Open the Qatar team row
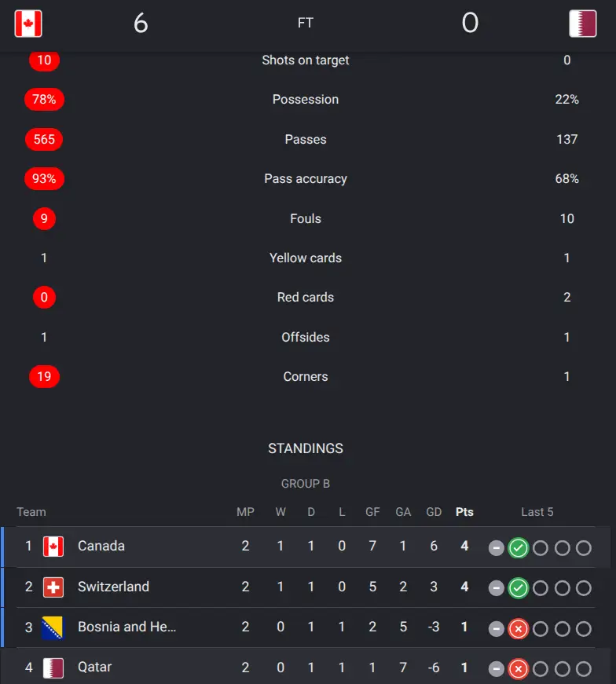616x684 pixels. pyautogui.click(x=306, y=666)
